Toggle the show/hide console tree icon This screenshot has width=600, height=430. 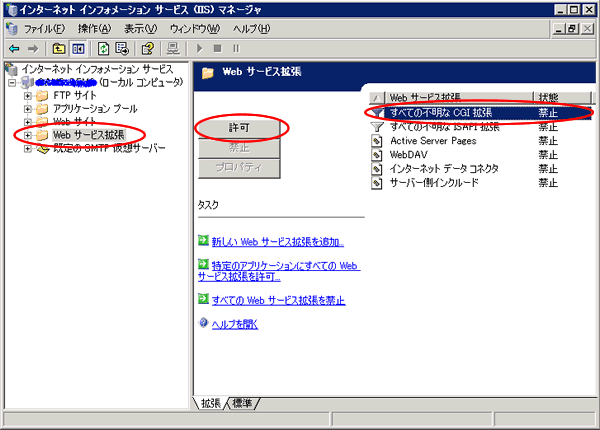[x=78, y=47]
